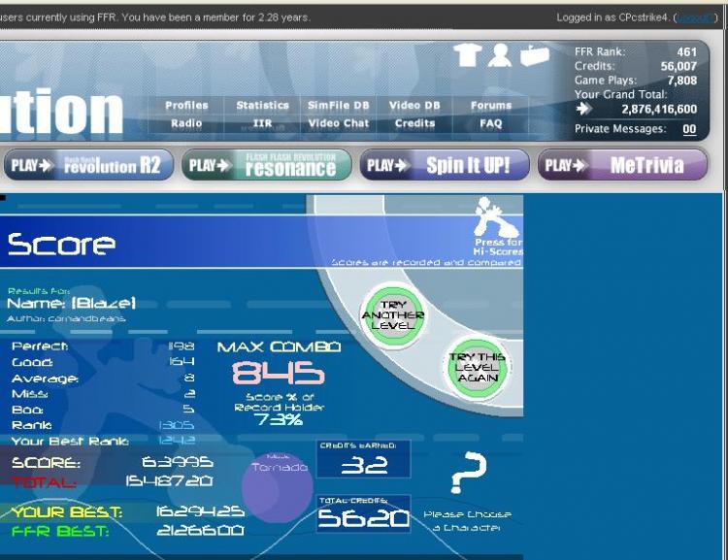The width and height of the screenshot is (728, 560).
Task: Open the IIR menu item
Action: click(262, 123)
